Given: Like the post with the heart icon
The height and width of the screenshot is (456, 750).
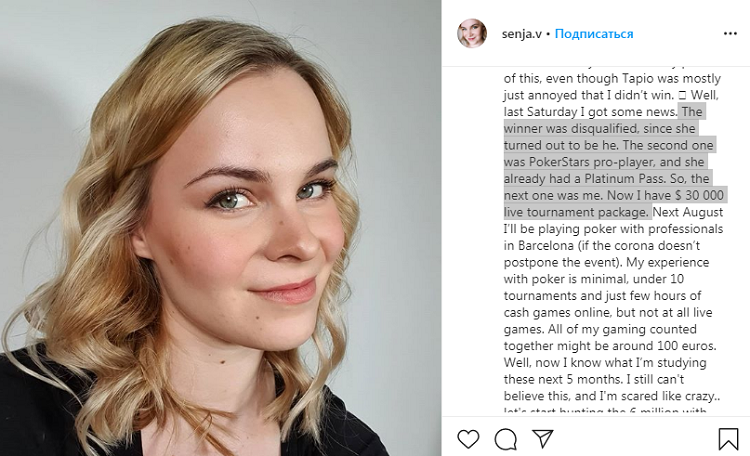Looking at the screenshot, I should (468, 439).
